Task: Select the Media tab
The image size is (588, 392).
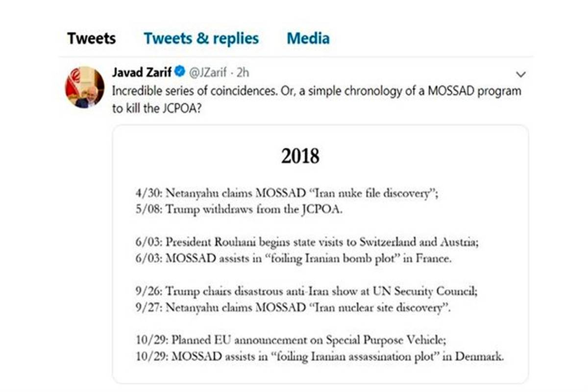Action: click(x=308, y=39)
